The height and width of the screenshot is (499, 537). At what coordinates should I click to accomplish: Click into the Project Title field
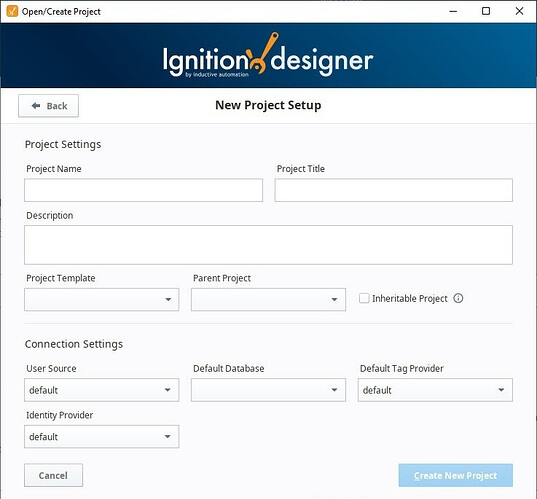pos(394,190)
